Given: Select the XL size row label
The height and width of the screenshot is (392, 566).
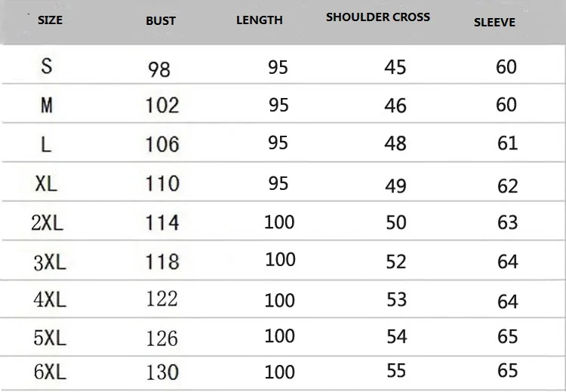Looking at the screenshot, I should [46, 183].
